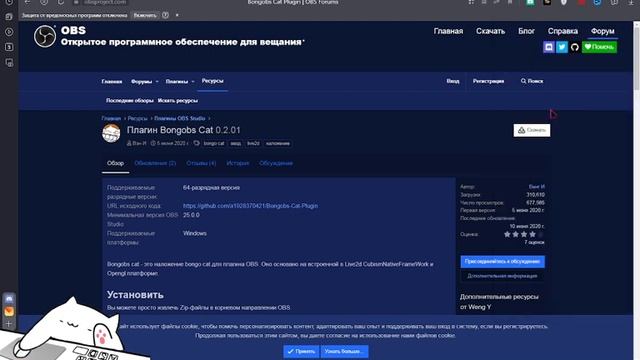
Task: Open the Форум top navigation link
Action: (602, 31)
